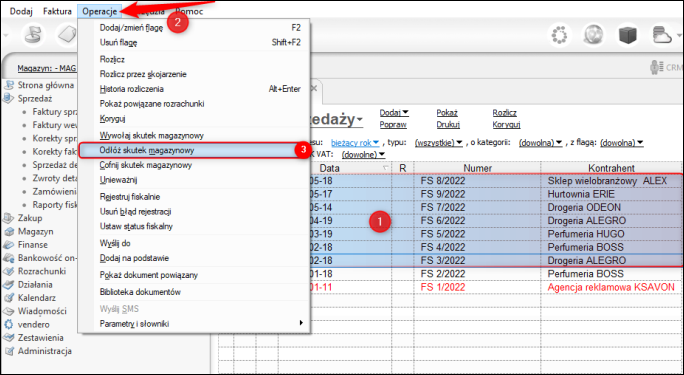Open the Dodaj dropdown above the list

[x=394, y=112]
